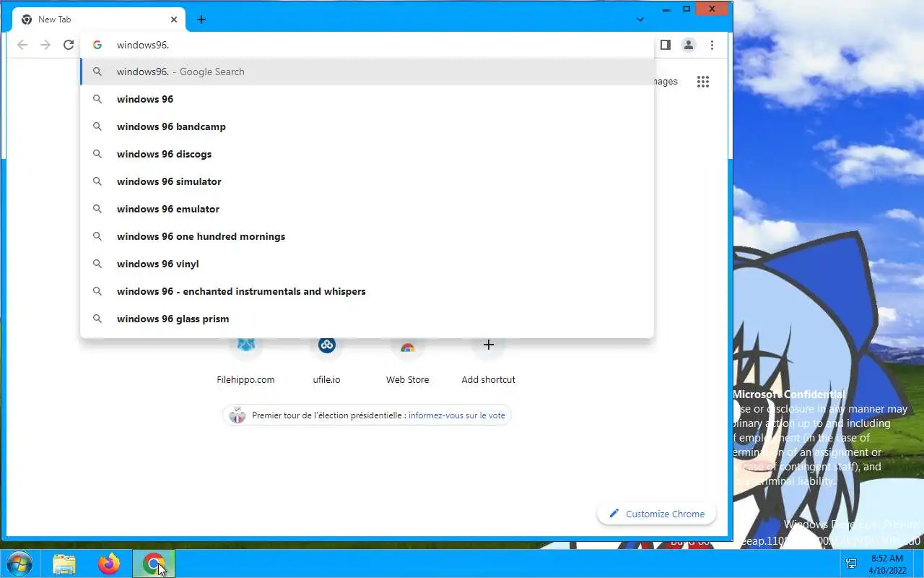This screenshot has height=578, width=924.
Task: Pick the 'windows 96 simulator' suggestion
Action: [x=367, y=181]
